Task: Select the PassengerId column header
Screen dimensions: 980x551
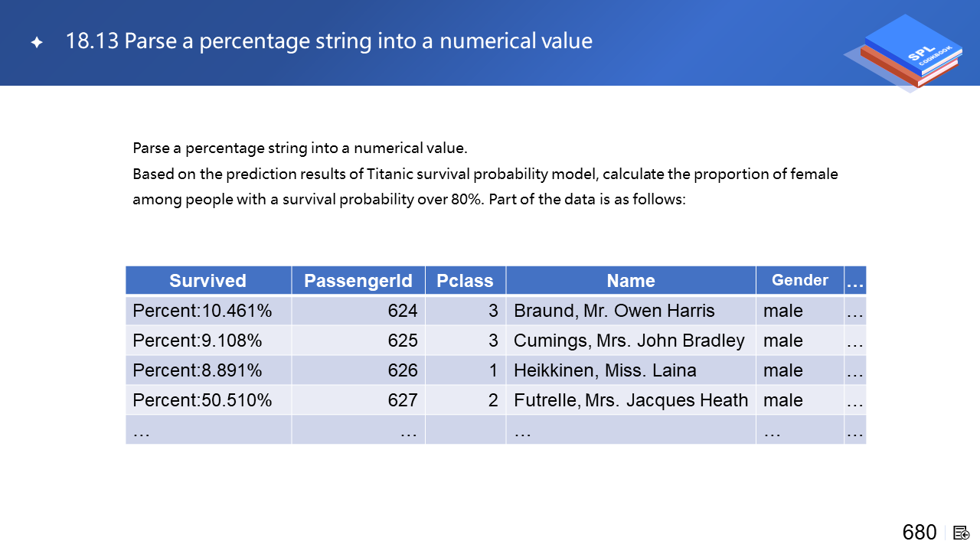Action: (358, 281)
